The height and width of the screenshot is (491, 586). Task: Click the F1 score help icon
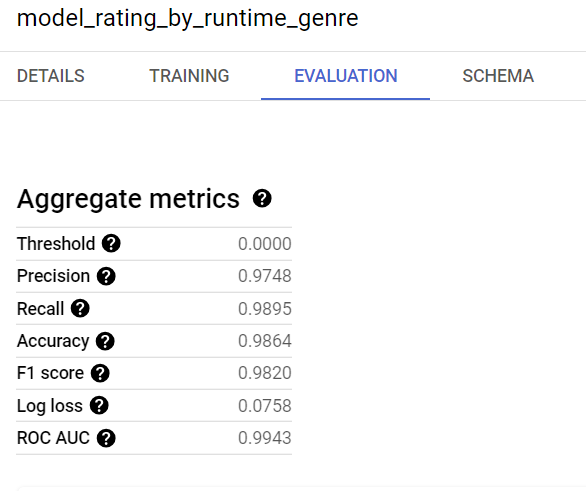tap(100, 373)
